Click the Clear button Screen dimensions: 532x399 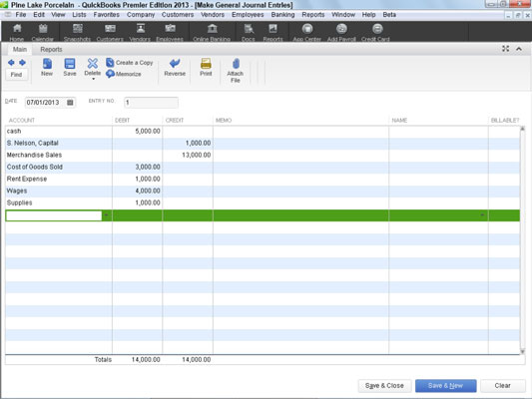[x=503, y=386]
